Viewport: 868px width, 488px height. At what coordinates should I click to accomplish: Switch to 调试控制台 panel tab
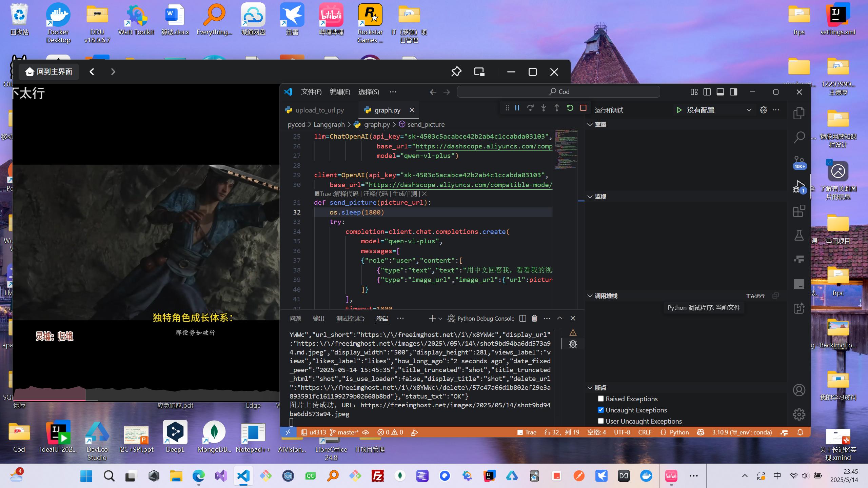point(350,319)
